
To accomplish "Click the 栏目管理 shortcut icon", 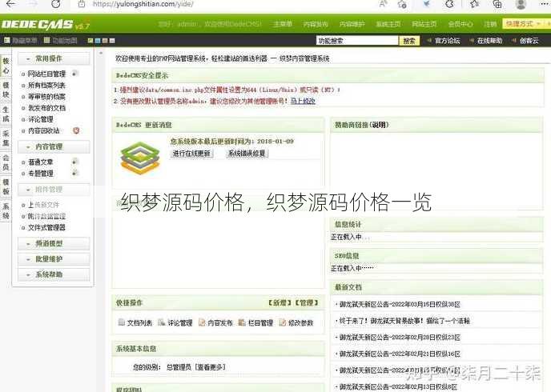I will (x=242, y=322).
